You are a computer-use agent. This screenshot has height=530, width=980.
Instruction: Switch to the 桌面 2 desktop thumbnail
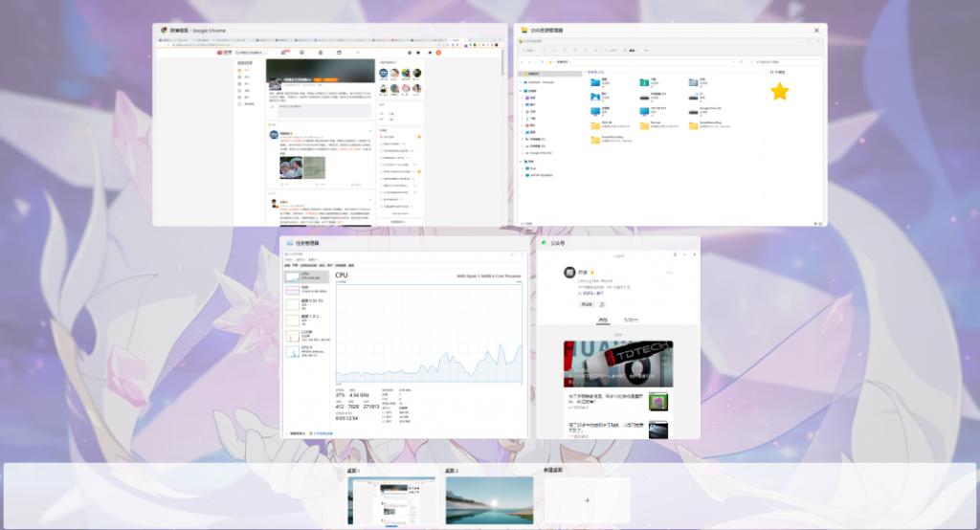489,500
